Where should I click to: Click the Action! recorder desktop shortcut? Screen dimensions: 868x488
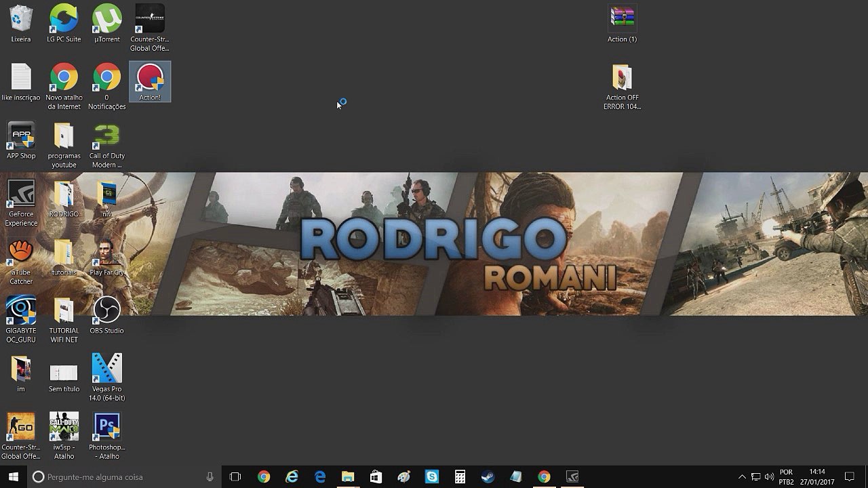[150, 82]
